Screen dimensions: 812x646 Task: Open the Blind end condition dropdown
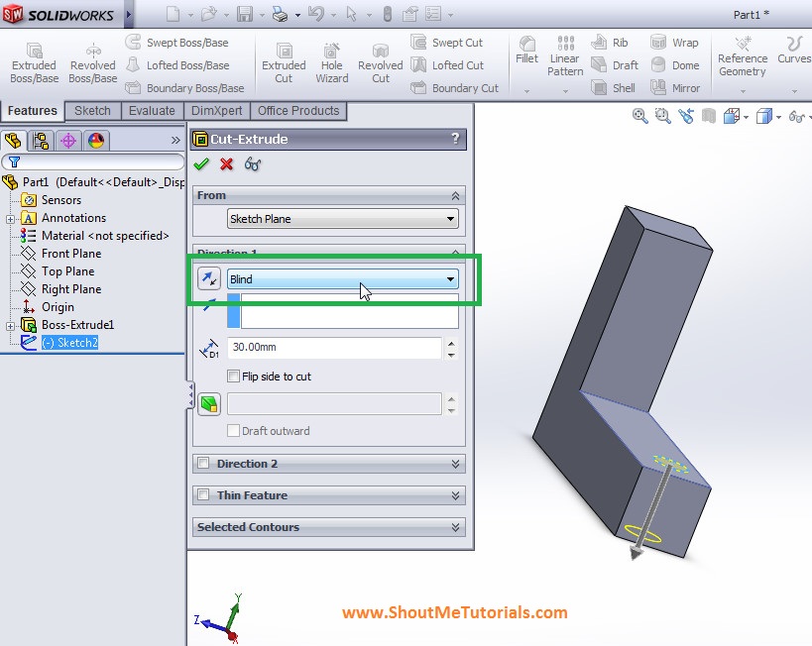coord(343,279)
